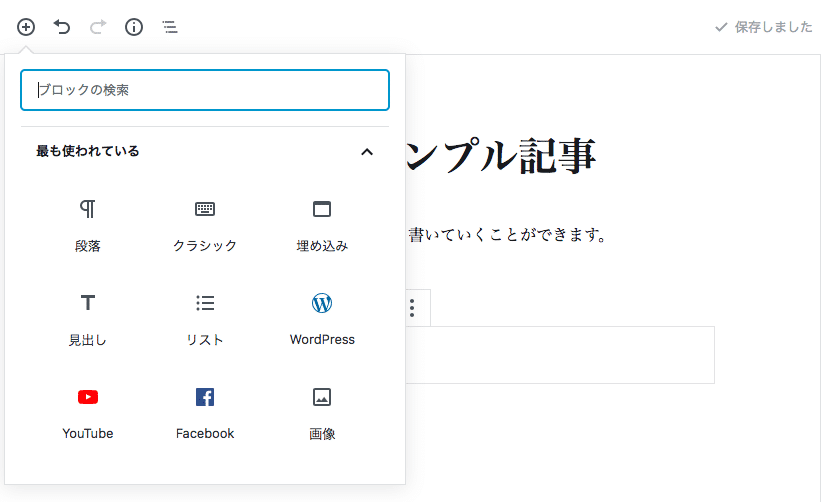Insert the リスト list block
Viewport: 821px width, 502px height.
point(205,320)
